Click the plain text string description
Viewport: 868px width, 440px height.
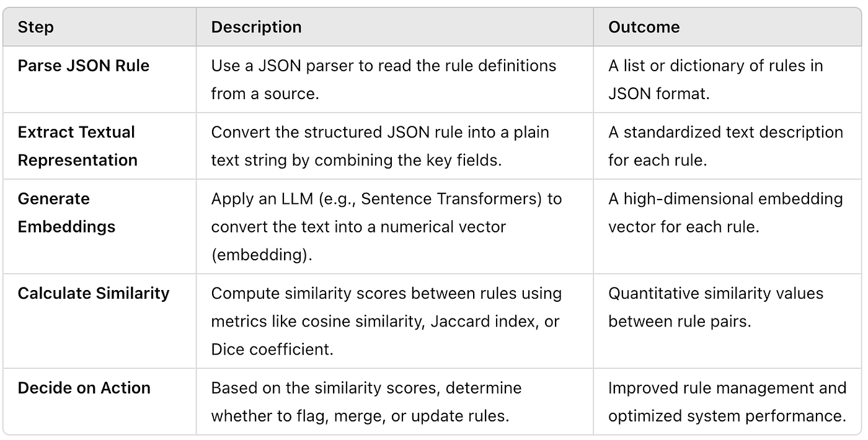[380, 146]
